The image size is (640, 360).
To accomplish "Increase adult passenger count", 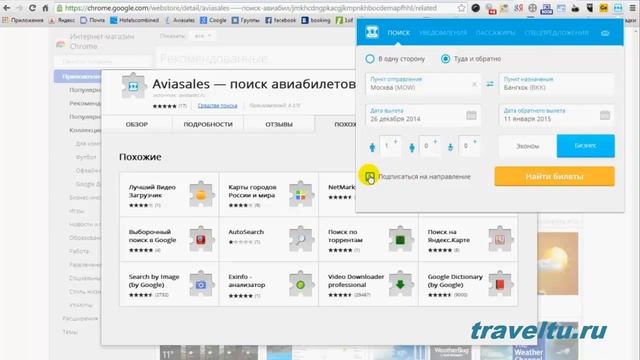I will (395, 142).
